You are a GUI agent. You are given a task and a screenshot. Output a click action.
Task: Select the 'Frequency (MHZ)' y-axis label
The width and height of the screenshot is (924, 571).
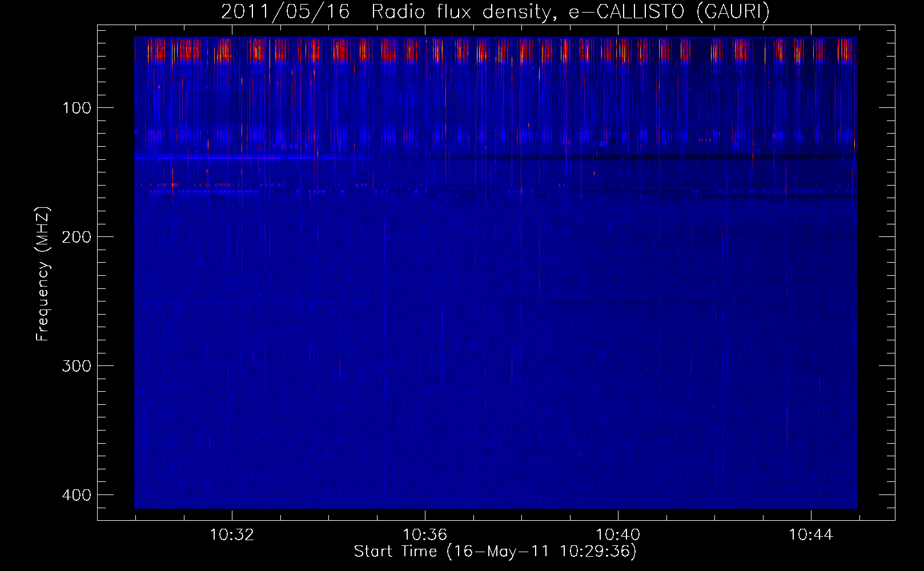click(43, 274)
